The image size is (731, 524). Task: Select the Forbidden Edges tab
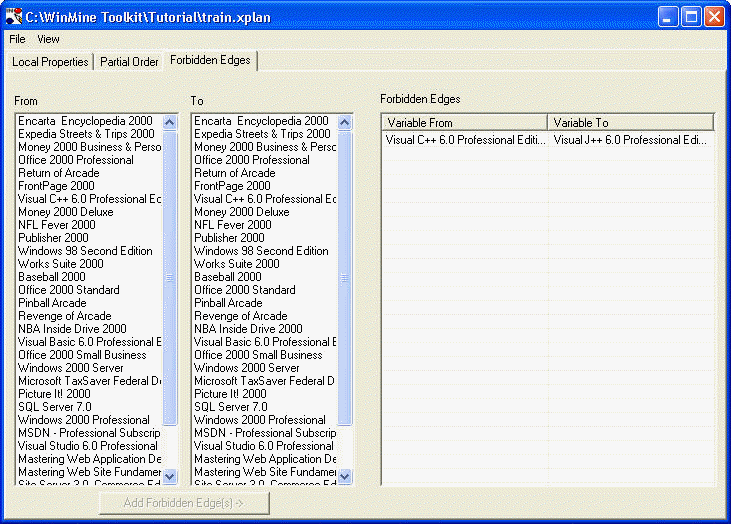coord(210,61)
